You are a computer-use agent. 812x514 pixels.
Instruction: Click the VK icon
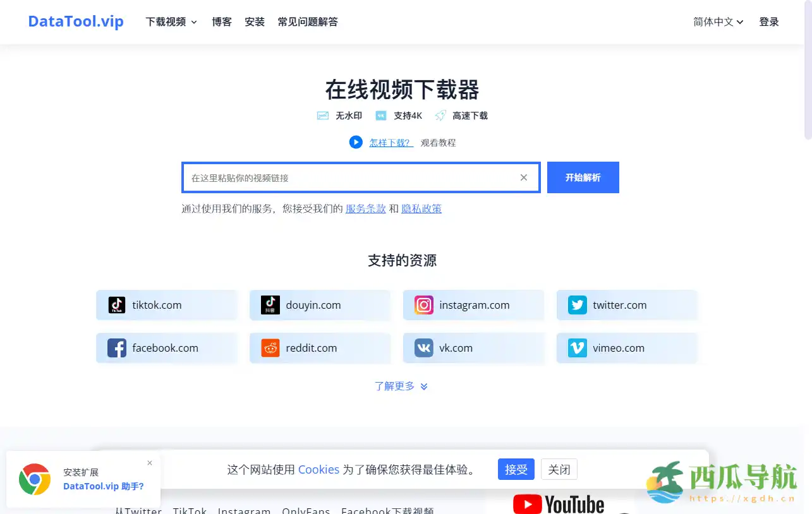[424, 348]
